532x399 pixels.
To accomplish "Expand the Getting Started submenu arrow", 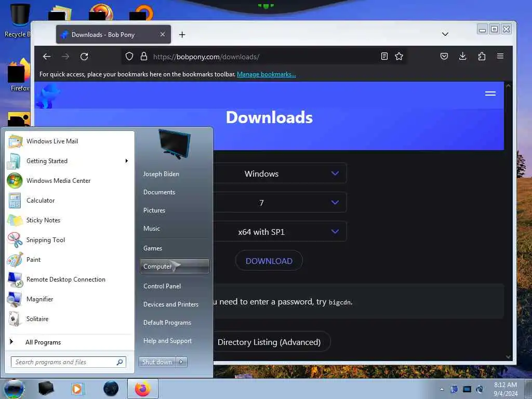I will coord(127,161).
